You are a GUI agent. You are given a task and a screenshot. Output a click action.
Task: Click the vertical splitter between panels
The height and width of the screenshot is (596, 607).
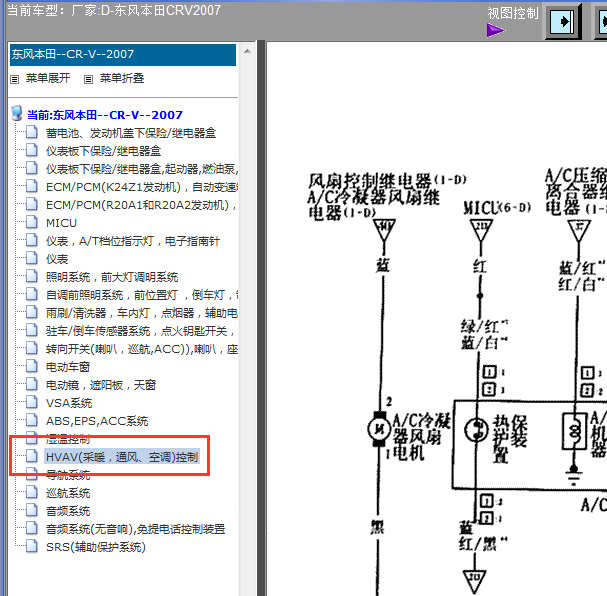261,317
